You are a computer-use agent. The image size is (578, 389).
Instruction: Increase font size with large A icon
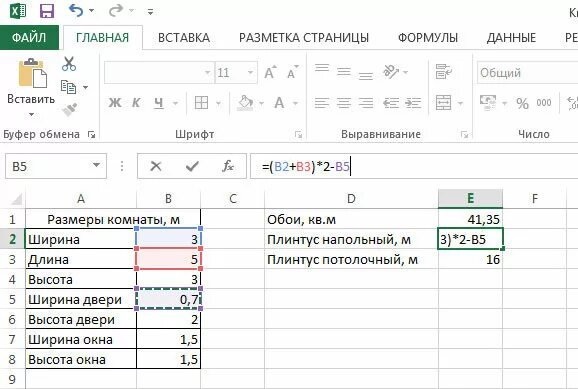pos(270,72)
